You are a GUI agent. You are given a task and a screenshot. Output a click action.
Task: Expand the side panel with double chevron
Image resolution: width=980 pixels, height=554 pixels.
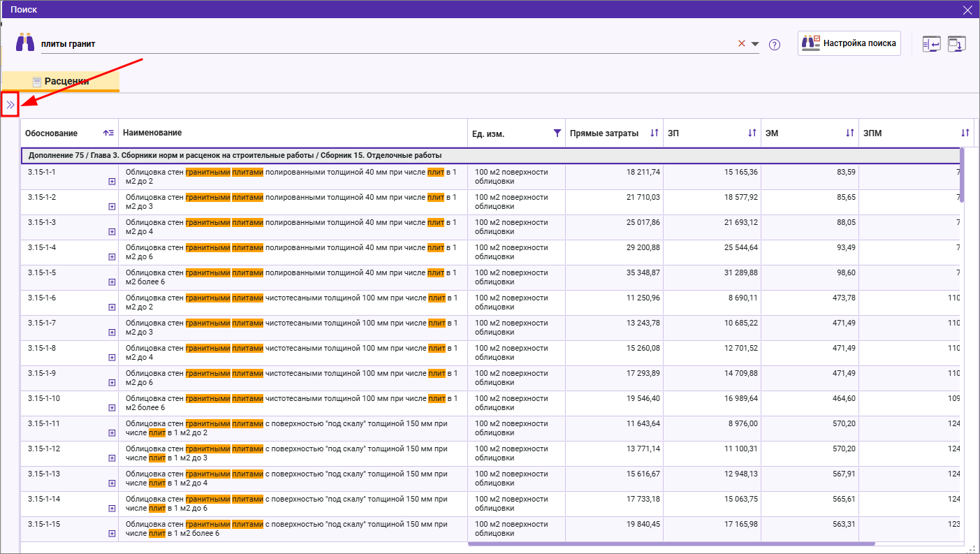coord(10,105)
